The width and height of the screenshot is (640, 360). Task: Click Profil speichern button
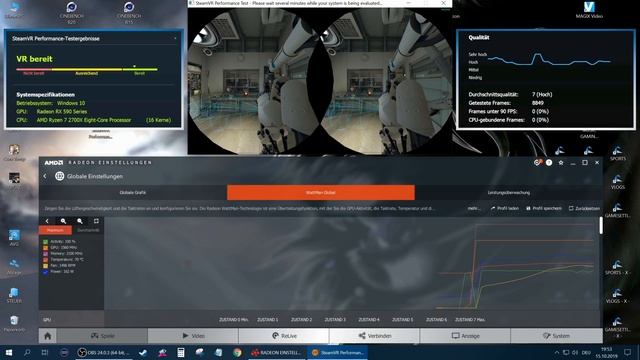coord(544,208)
